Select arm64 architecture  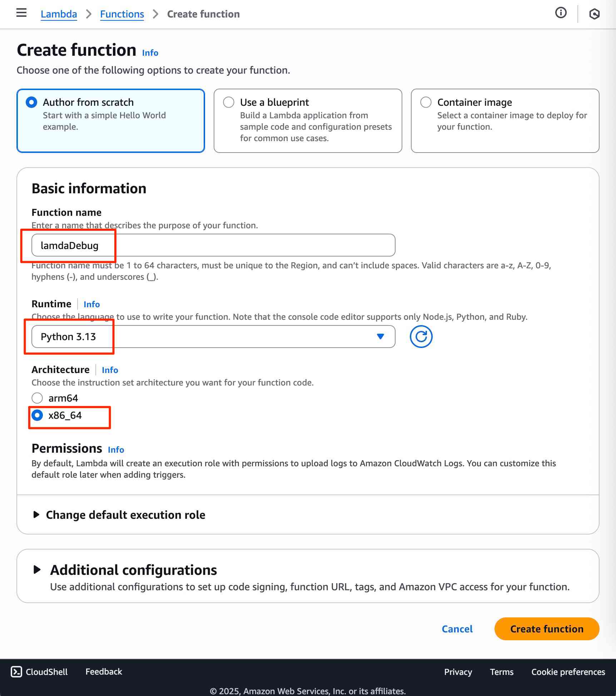[x=37, y=398]
